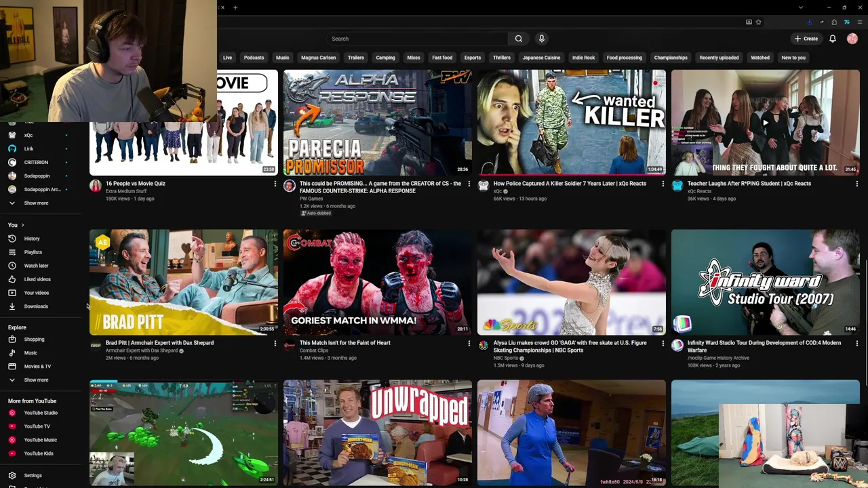Open Playlists in the sidebar
Viewport: 868px width, 488px height.
(x=33, y=252)
